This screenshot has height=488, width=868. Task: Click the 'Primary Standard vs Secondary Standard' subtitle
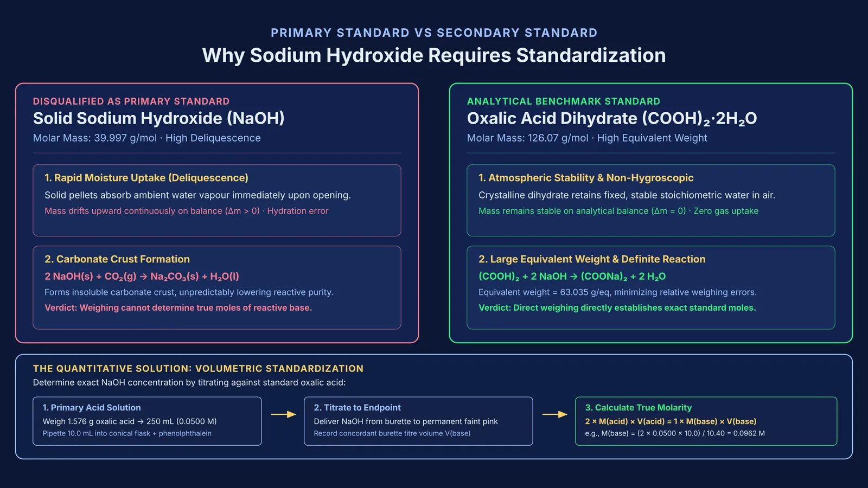(x=434, y=33)
